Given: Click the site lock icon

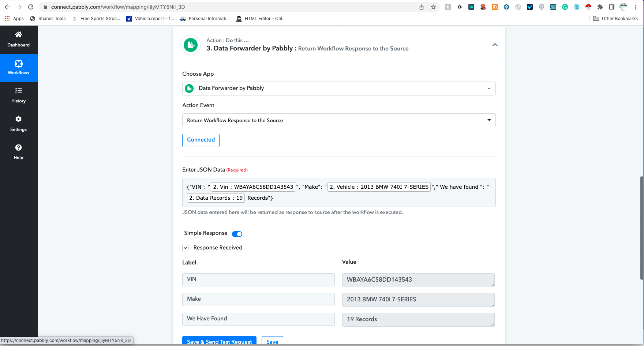Looking at the screenshot, I should pos(45,7).
